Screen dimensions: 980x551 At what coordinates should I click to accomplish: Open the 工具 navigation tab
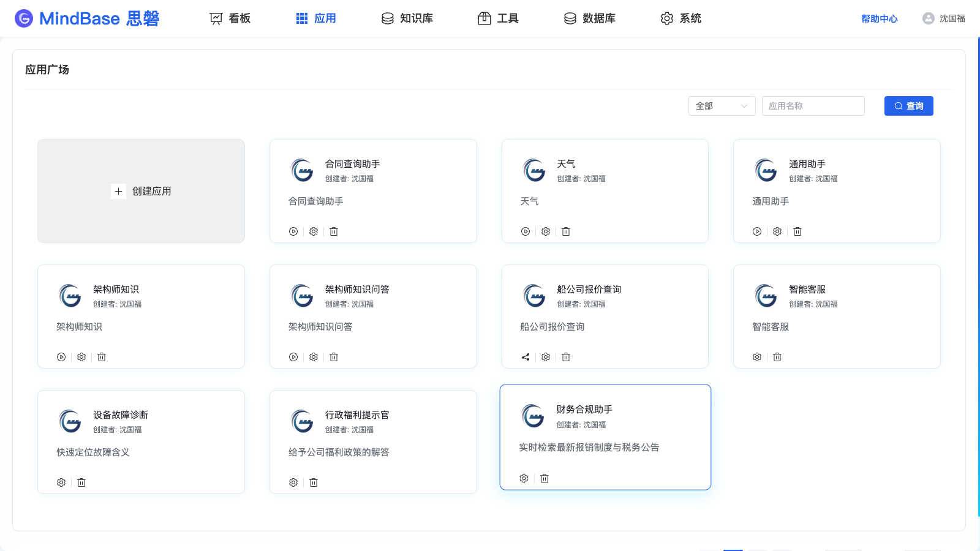pyautogui.click(x=498, y=18)
